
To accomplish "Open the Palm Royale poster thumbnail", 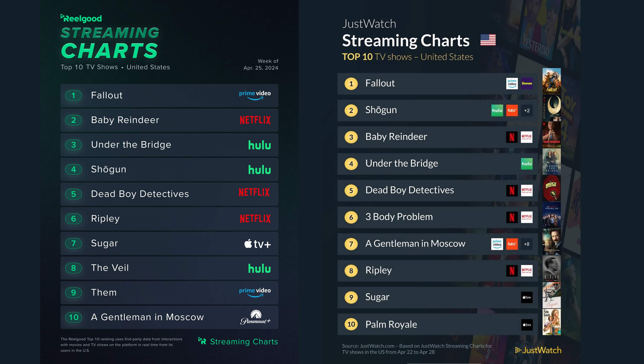I will pos(552,322).
